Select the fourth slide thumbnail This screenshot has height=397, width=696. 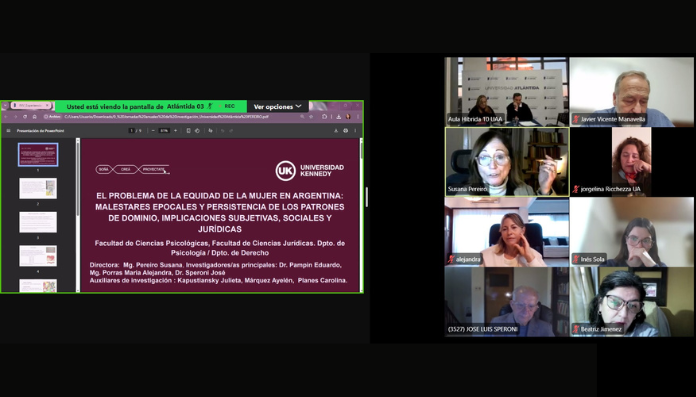[38, 256]
